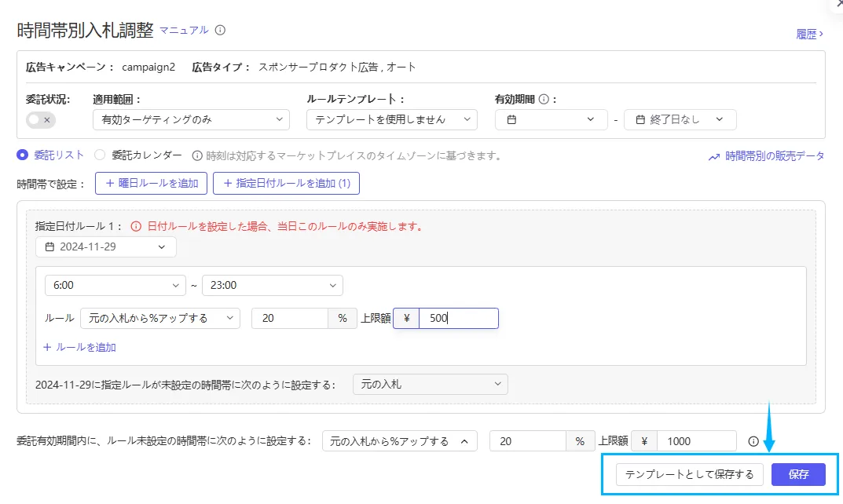Open the 6:00 start time dropdown
Viewport: 843px width, 504px height.
[115, 285]
